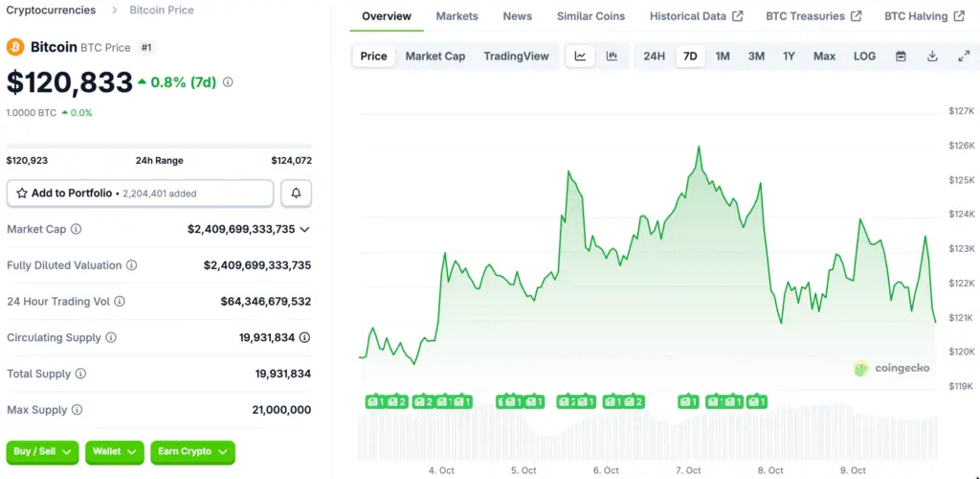Viewport: 980px width, 479px height.
Task: Open the Buy / Sell dropdown
Action: pos(43,451)
